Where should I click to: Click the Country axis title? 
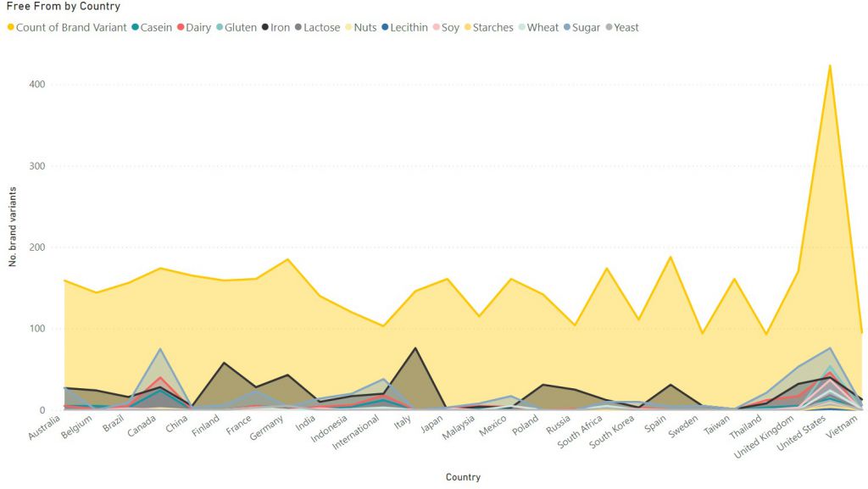click(464, 477)
